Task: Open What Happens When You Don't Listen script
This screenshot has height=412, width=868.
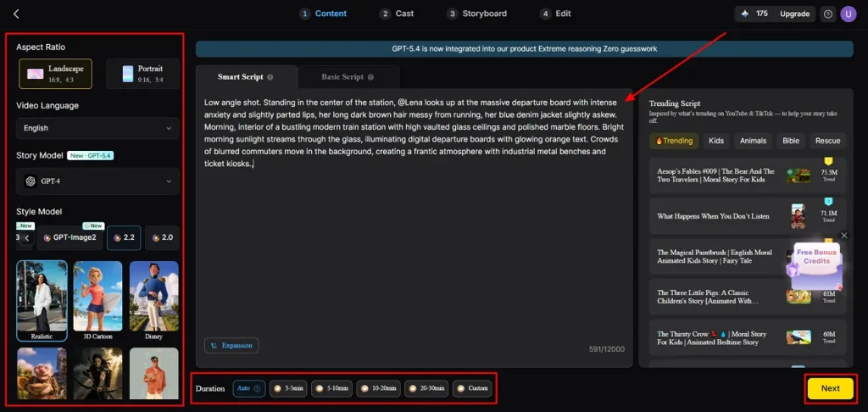Action: (748, 216)
